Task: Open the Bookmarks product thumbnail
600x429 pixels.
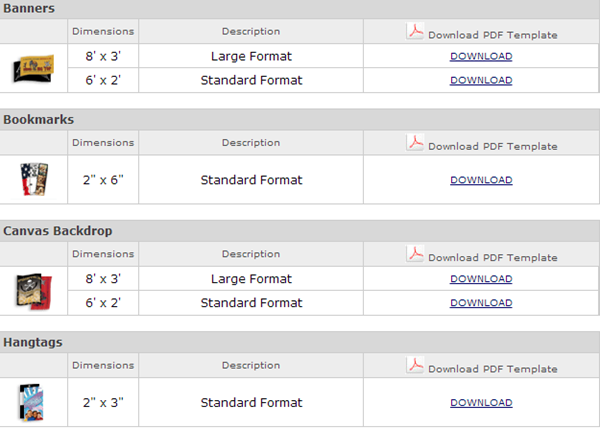Action: 34,179
